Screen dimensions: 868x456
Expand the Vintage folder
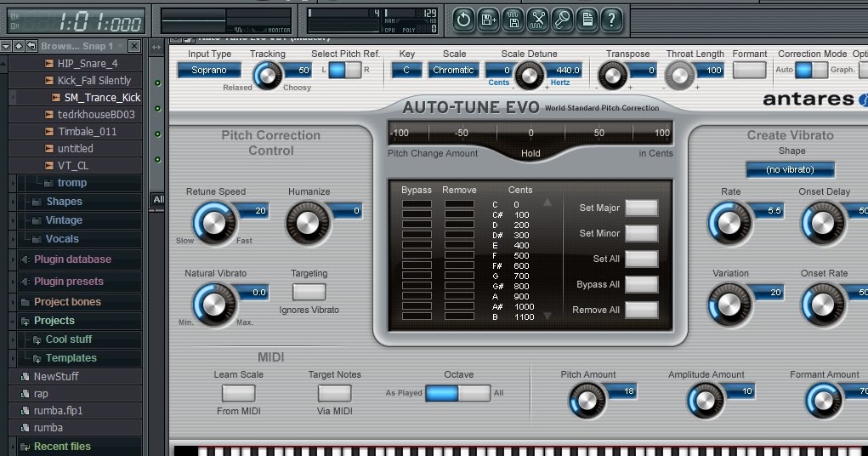[x=64, y=220]
